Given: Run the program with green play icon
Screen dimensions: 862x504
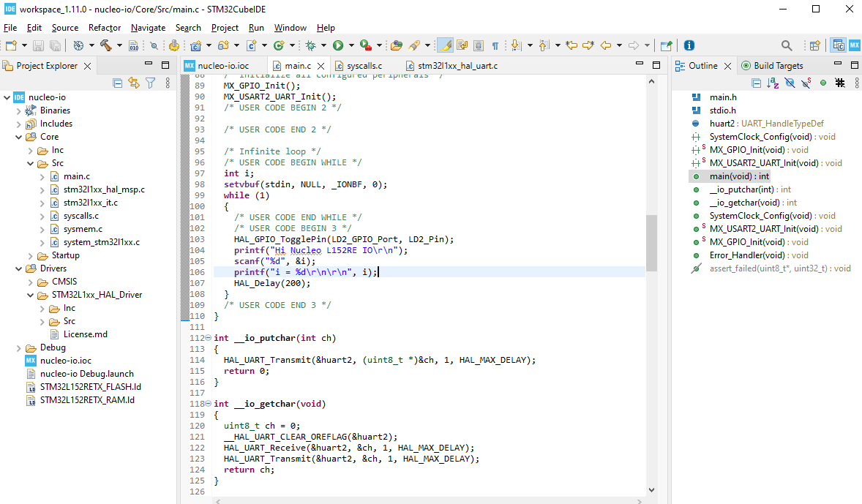Looking at the screenshot, I should 338,45.
